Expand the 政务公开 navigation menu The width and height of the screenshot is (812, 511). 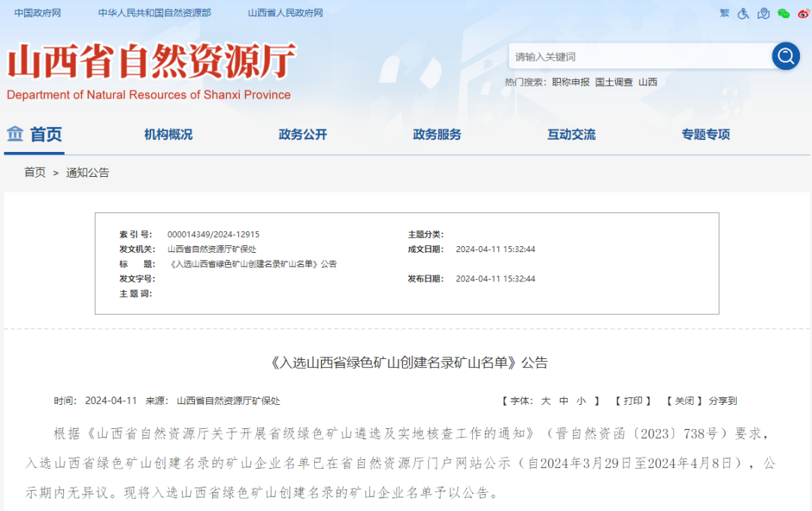click(x=303, y=135)
